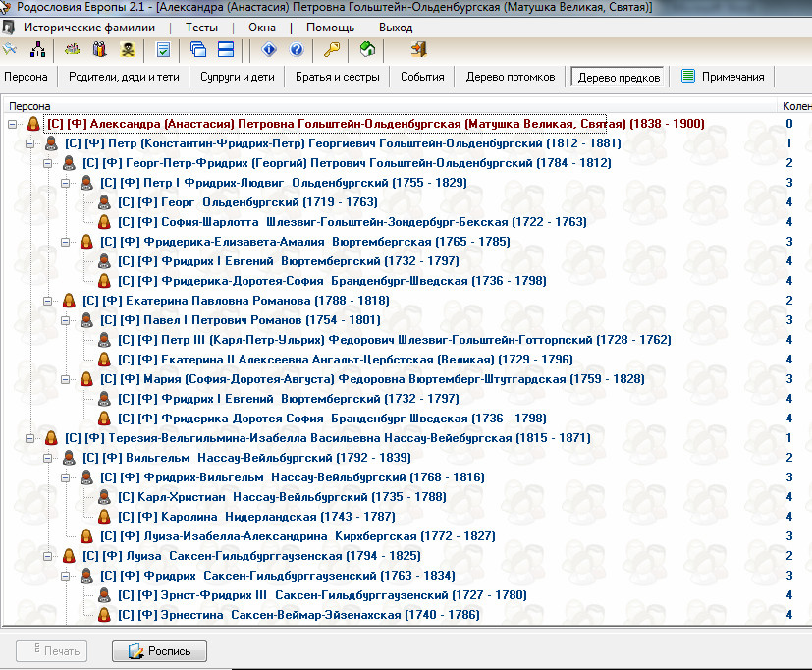Click male icon of Георг Ольденбургский row
The width and height of the screenshot is (812, 670).
point(104,202)
